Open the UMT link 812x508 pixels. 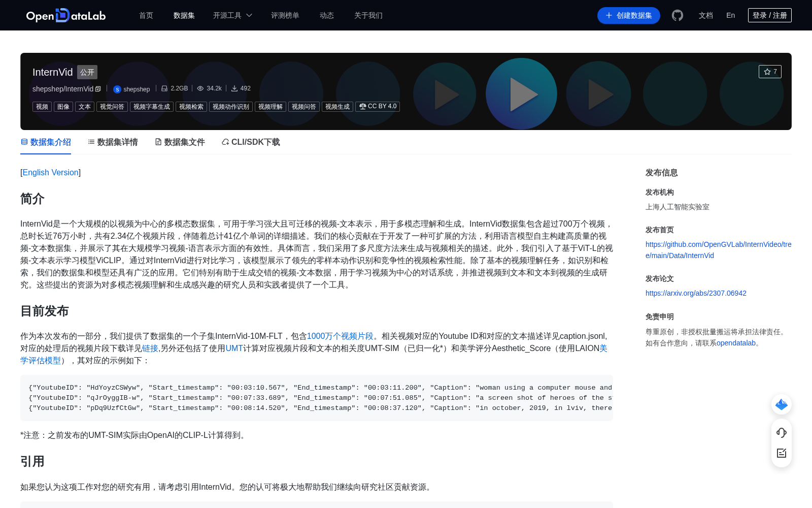tap(234, 348)
